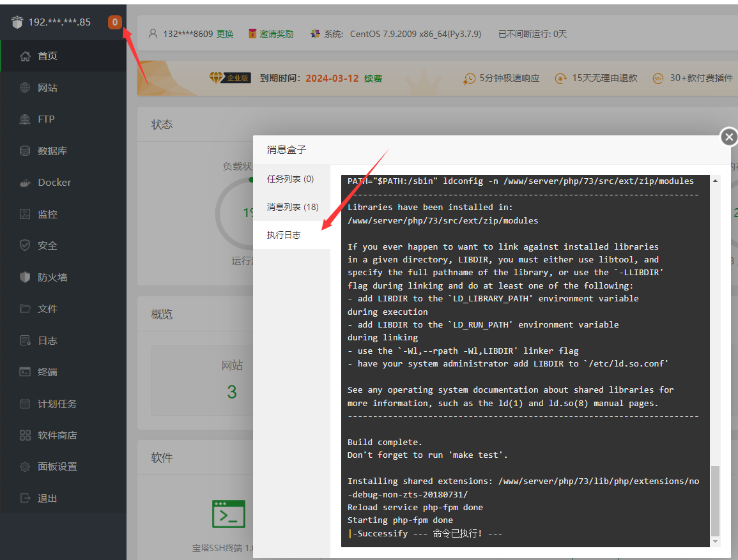Click the 软件 section heading

click(x=162, y=457)
